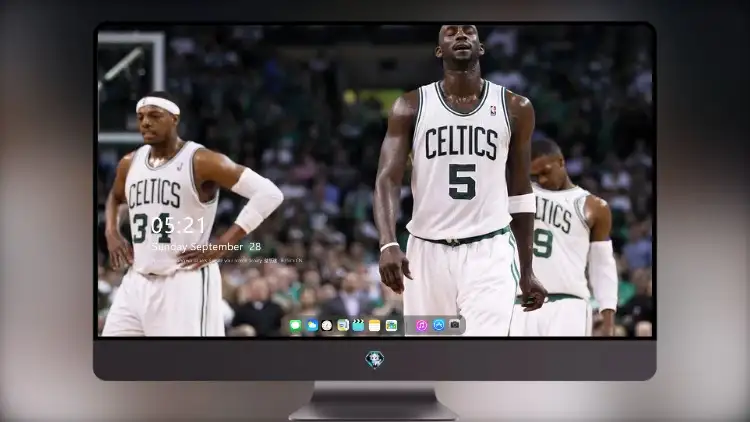
Task: Open the Maps dock icon
Action: coord(391,325)
